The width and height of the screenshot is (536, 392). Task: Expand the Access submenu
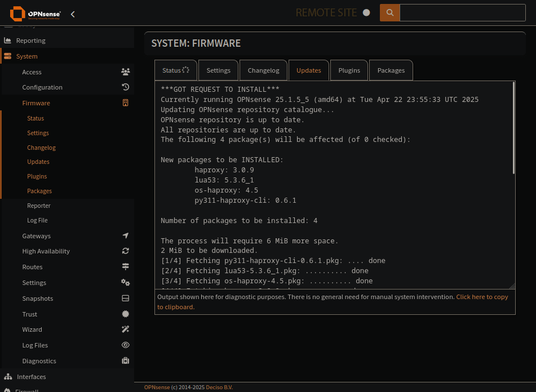(x=68, y=72)
